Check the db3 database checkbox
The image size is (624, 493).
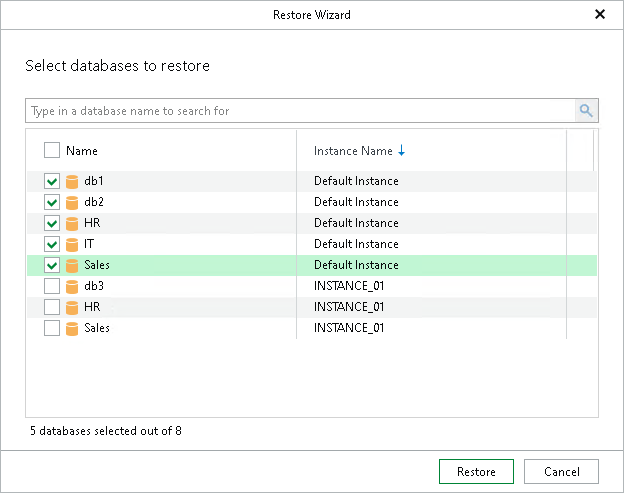[52, 286]
